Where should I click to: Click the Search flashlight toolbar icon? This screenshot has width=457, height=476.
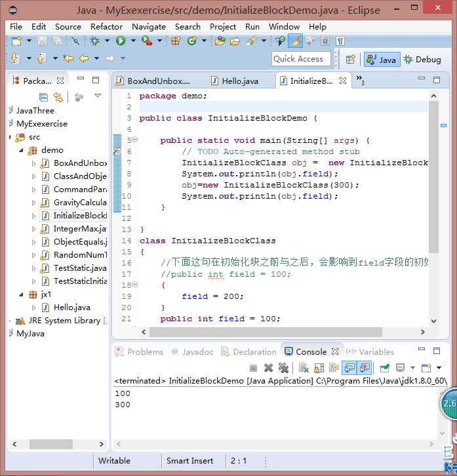click(x=251, y=41)
